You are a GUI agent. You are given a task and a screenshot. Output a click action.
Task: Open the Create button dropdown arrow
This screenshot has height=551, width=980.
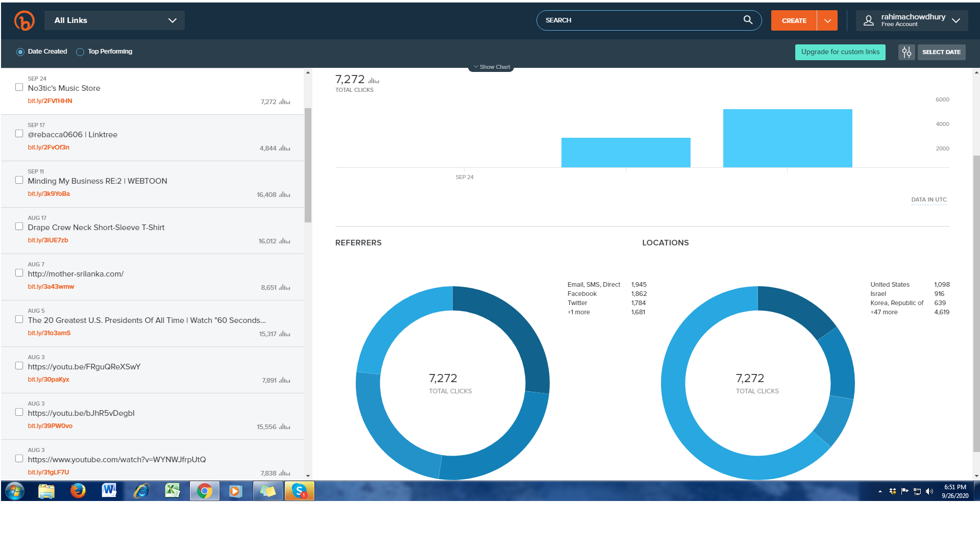point(827,21)
